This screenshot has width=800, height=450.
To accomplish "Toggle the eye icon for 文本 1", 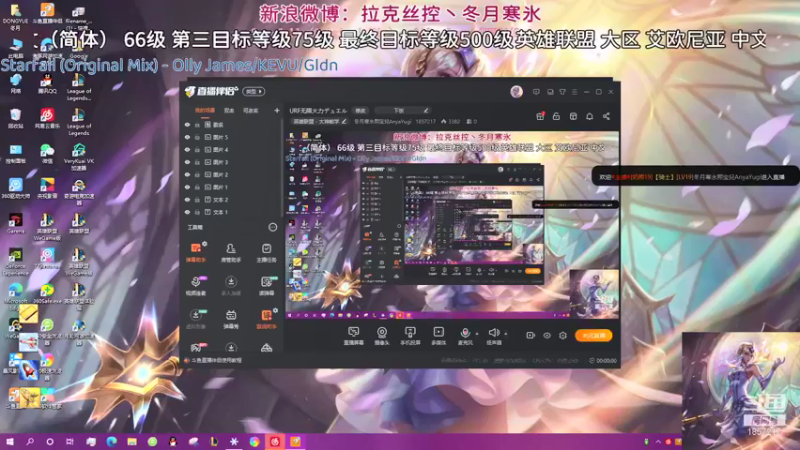I will [187, 212].
